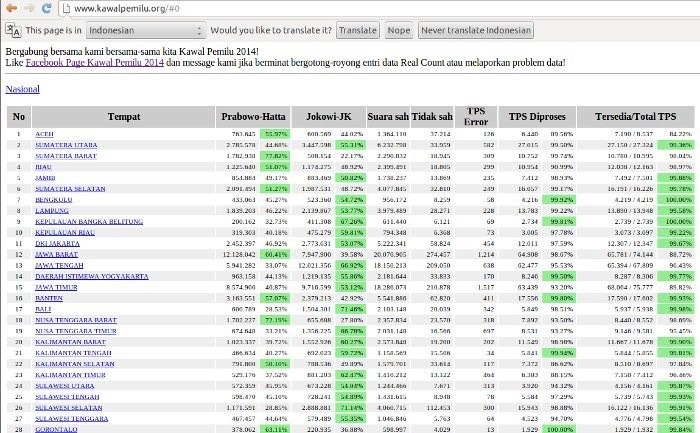Screen dimensions: 700x433
Task: Click the BALI province link
Action: pyautogui.click(x=43, y=309)
